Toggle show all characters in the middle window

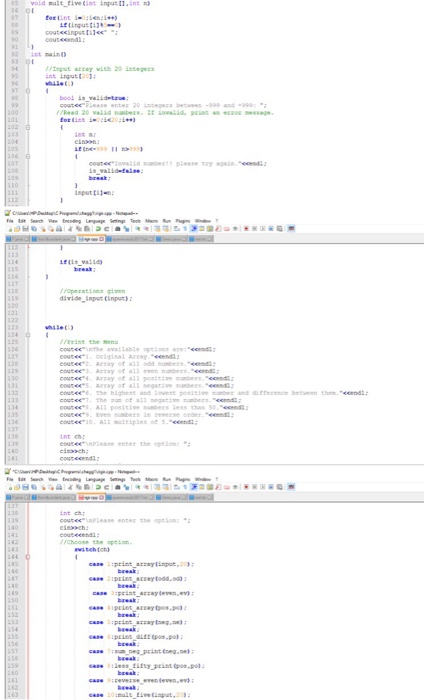185,229
